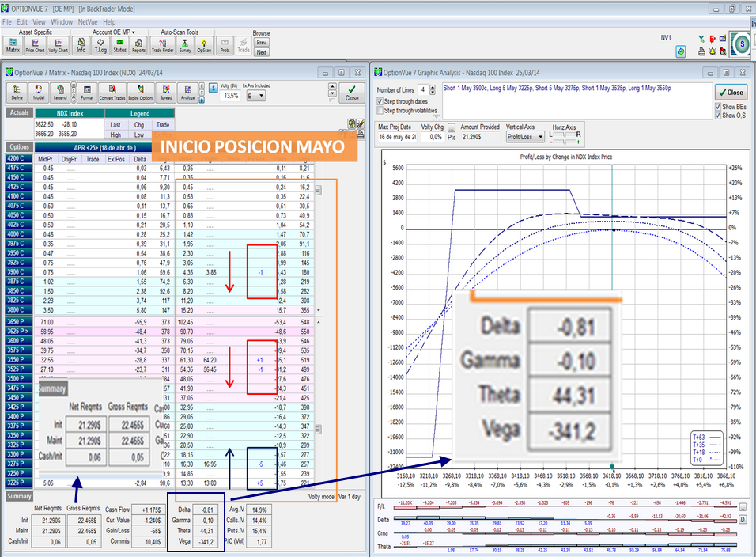Image resolution: width=756 pixels, height=557 pixels.
Task: Open the Vertical Axis Profit/Loss dropdown
Action: point(525,137)
